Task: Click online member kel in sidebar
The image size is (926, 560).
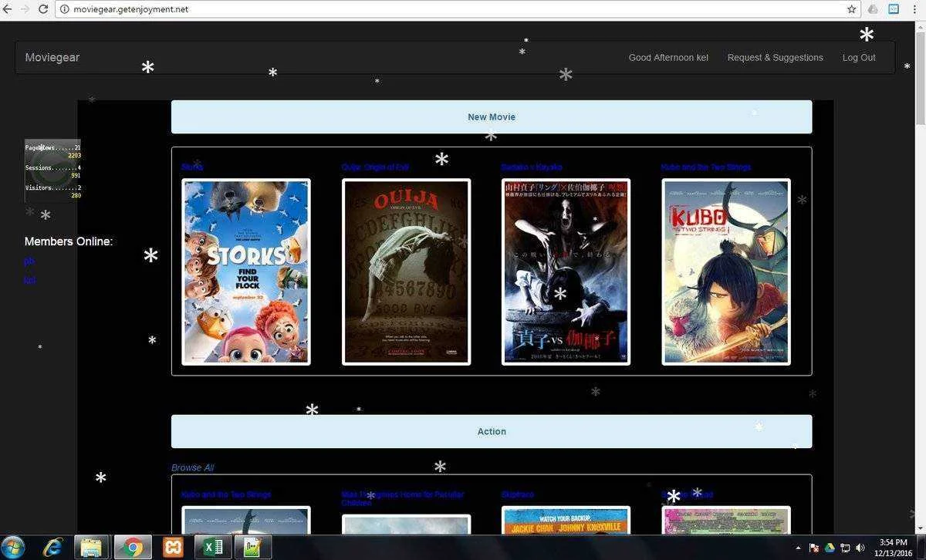Action: click(29, 280)
